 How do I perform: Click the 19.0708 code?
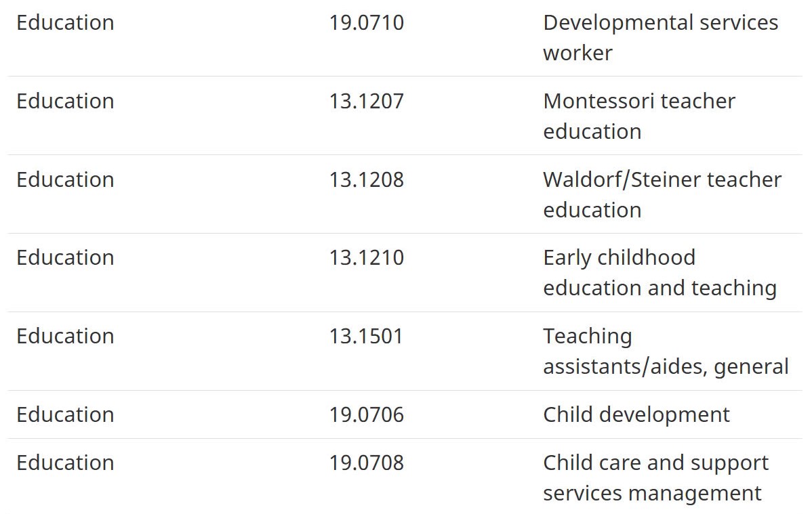366,463
